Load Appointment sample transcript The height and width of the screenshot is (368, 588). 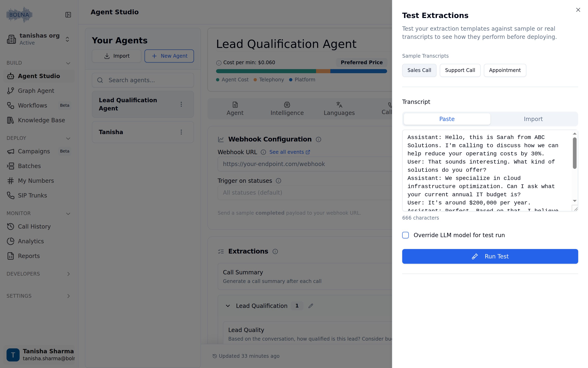[505, 70]
